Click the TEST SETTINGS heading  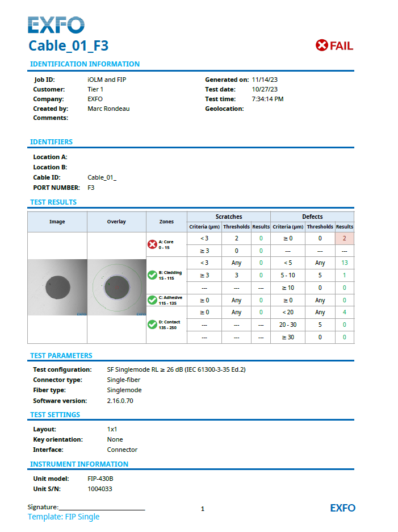pyautogui.click(x=55, y=414)
